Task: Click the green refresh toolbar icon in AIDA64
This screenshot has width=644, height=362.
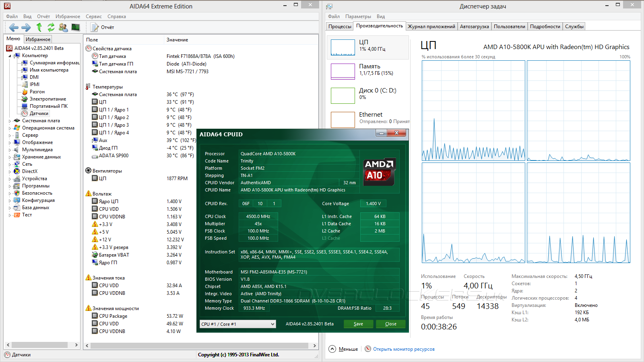Action: pos(51,27)
